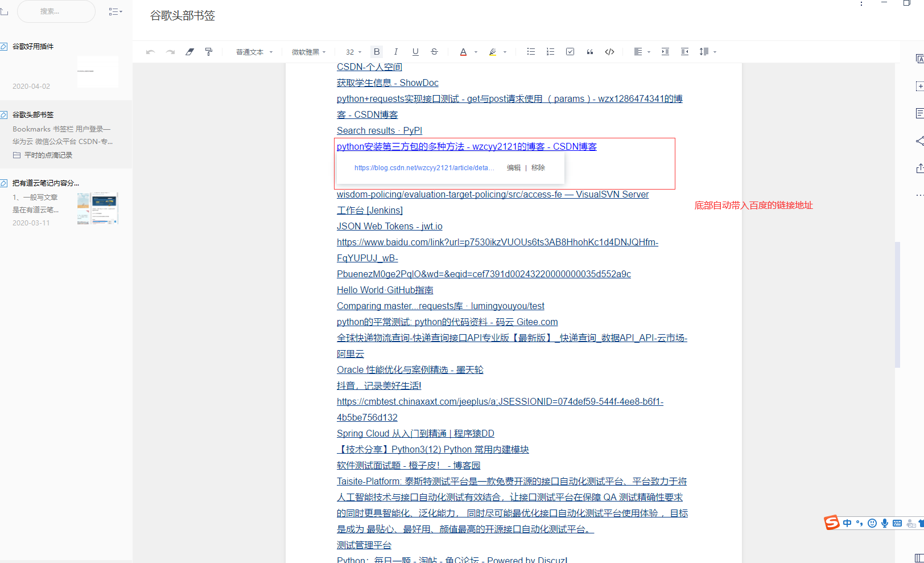This screenshot has height=563, width=924.
Task: Open the 软件测试面试题 - 橙子皮 link
Action: click(409, 465)
